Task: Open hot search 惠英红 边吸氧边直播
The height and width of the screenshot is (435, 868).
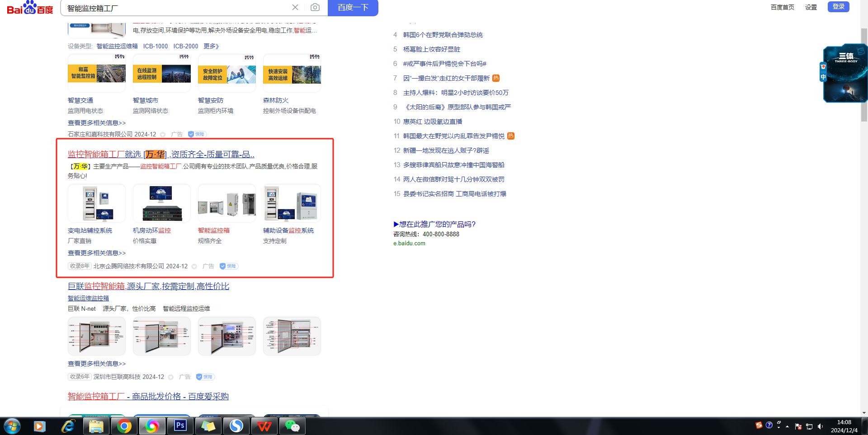Action: point(433,122)
